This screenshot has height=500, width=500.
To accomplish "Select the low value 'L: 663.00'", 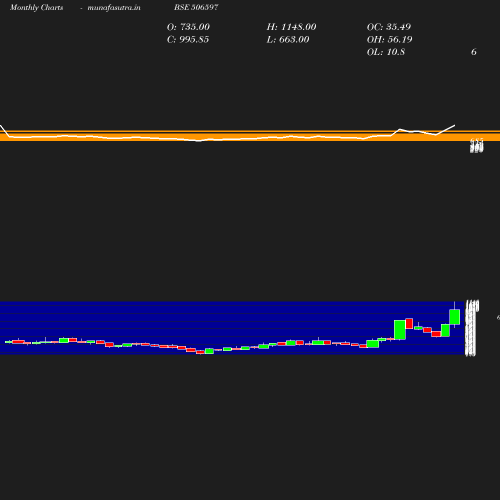I will point(288,39).
